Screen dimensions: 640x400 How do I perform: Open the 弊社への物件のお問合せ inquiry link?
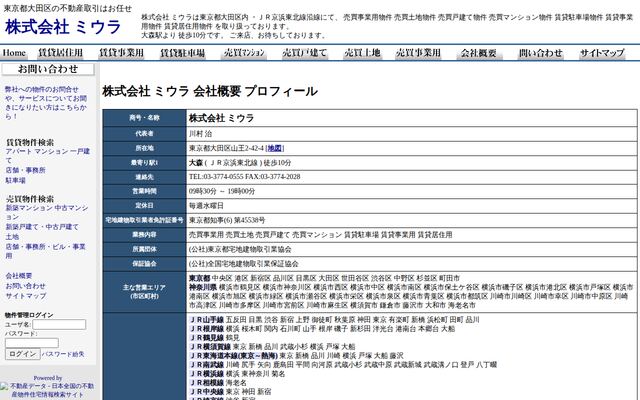click(x=46, y=102)
